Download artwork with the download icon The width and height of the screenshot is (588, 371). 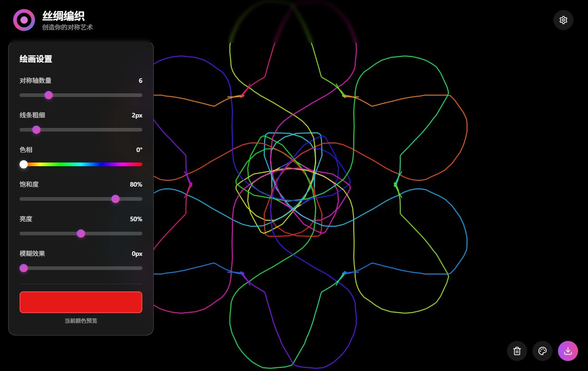click(568, 351)
